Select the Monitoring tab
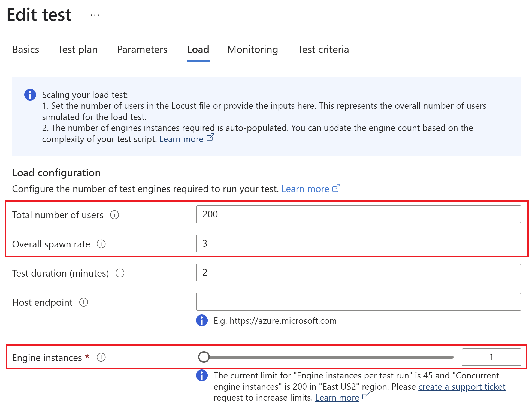532x409 pixels. click(x=252, y=50)
